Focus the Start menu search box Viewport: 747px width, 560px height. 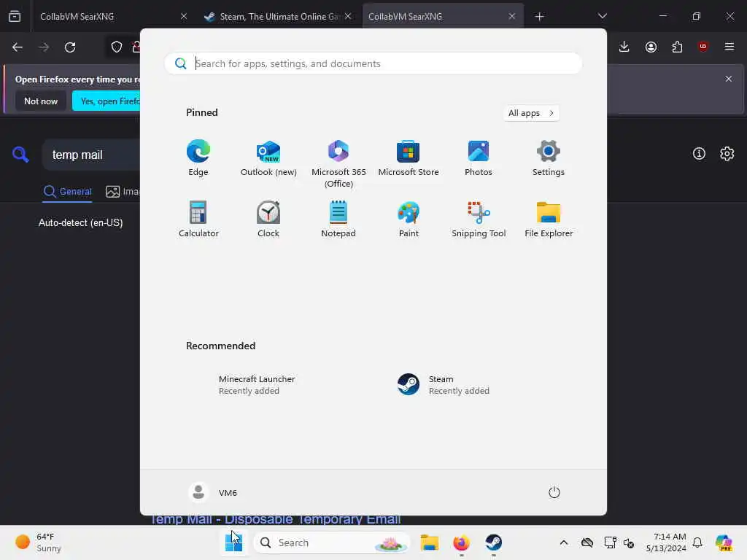[373, 63]
